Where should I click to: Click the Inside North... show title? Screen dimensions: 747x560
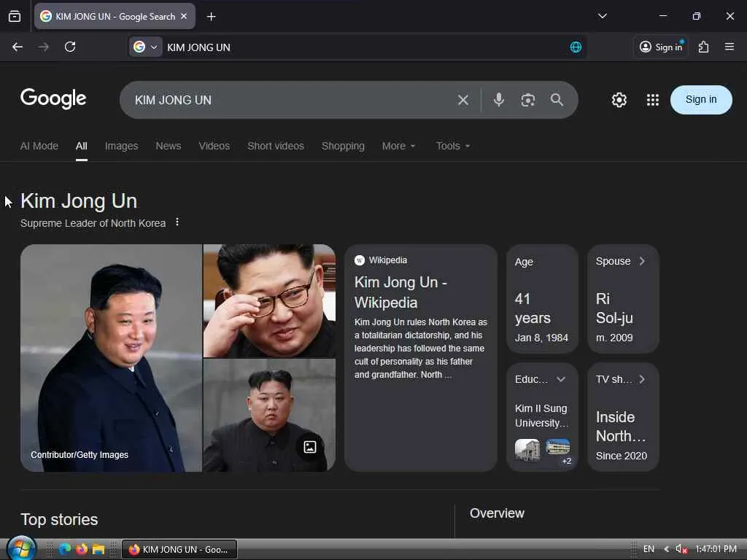tap(621, 427)
